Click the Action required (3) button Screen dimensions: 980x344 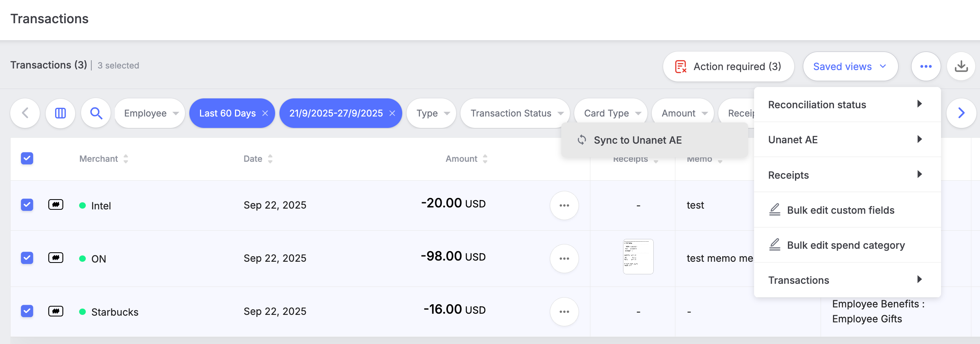[728, 67]
